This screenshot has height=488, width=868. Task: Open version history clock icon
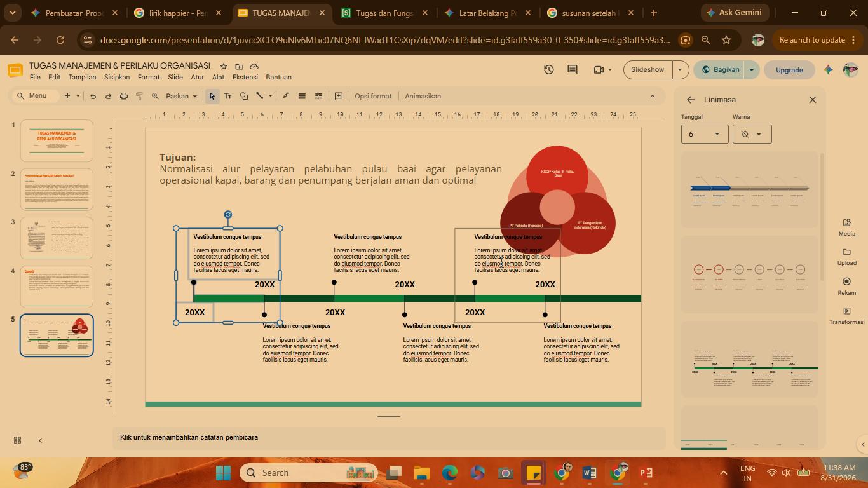pos(548,69)
